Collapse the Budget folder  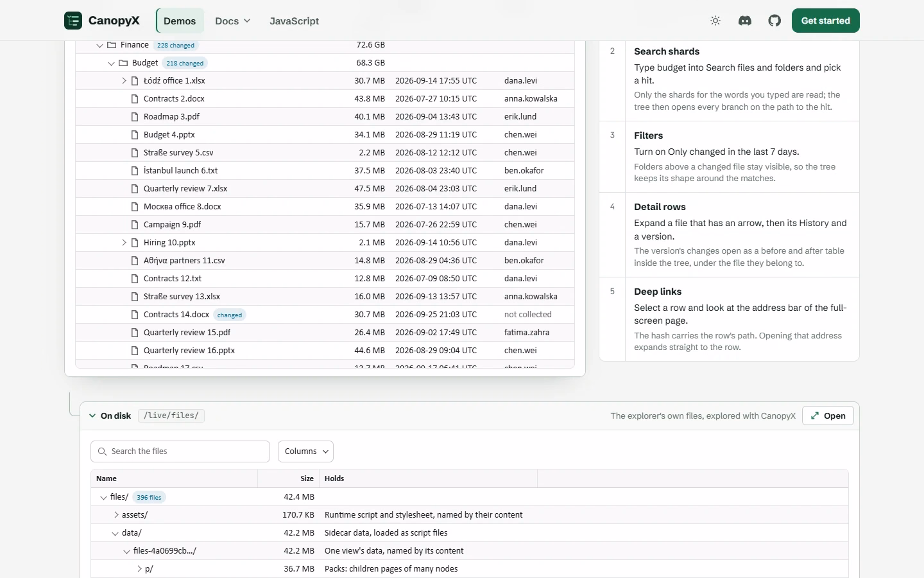tap(111, 63)
